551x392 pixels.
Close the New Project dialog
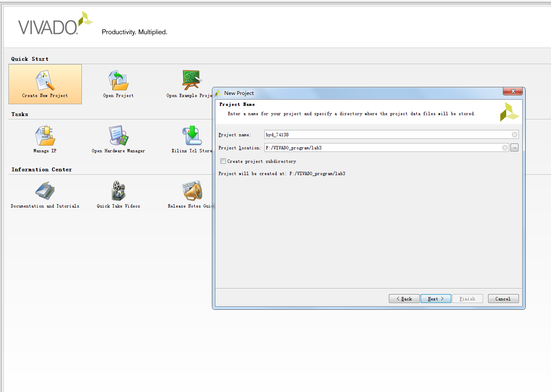pos(513,92)
